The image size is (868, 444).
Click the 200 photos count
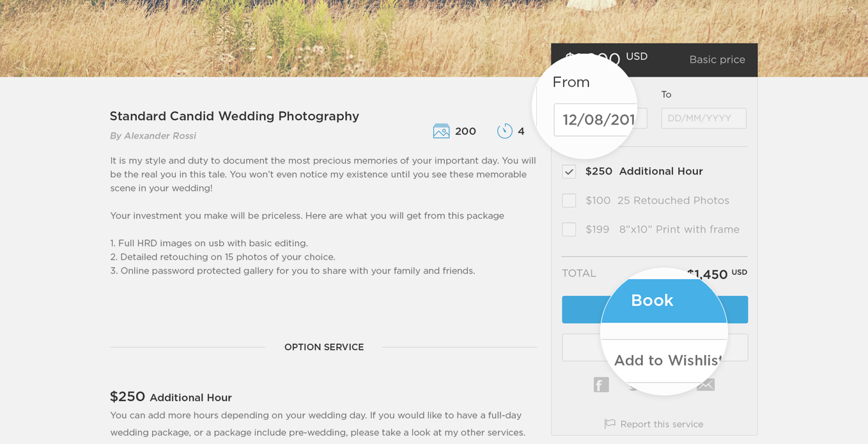465,131
